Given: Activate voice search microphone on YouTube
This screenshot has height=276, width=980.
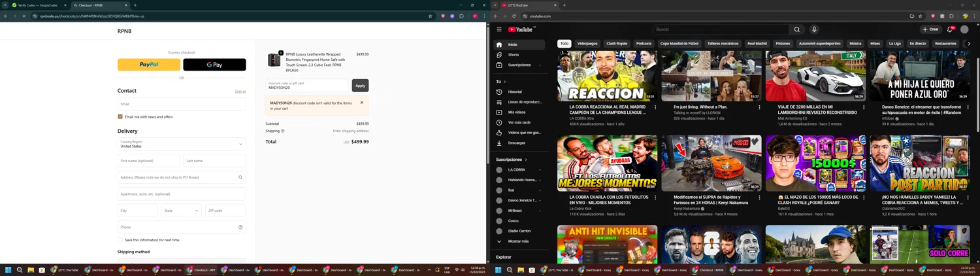Looking at the screenshot, I should pos(814,29).
